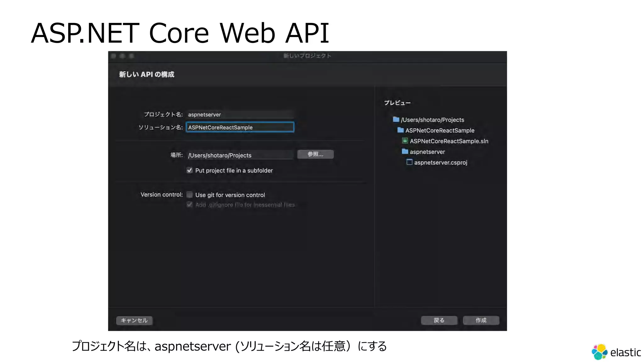Click the キャンセル button
Image resolution: width=644 pixels, height=362 pixels.
[x=134, y=320]
